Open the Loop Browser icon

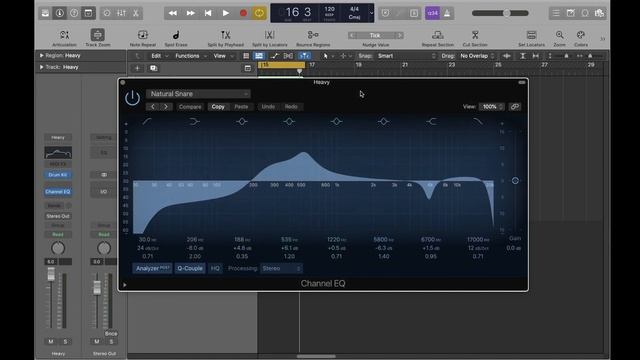pos(585,13)
